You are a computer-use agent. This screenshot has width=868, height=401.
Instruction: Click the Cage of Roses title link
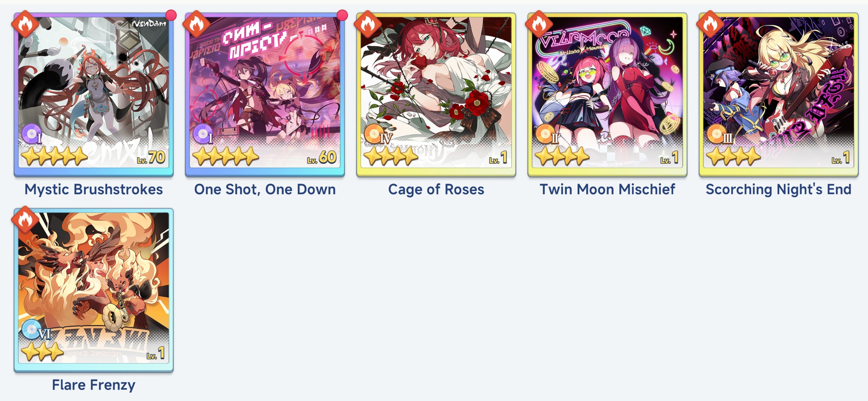(436, 189)
